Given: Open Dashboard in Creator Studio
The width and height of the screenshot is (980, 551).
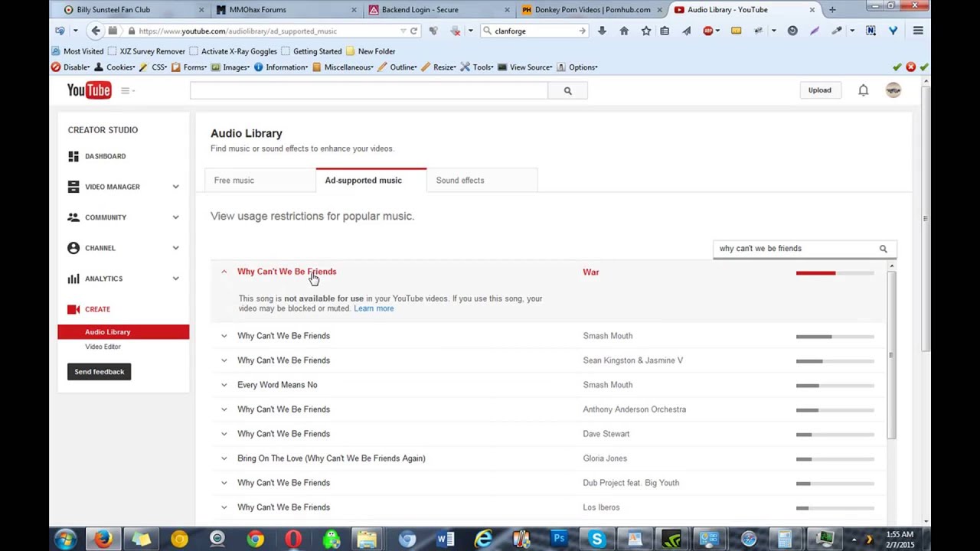Looking at the screenshot, I should (x=105, y=156).
